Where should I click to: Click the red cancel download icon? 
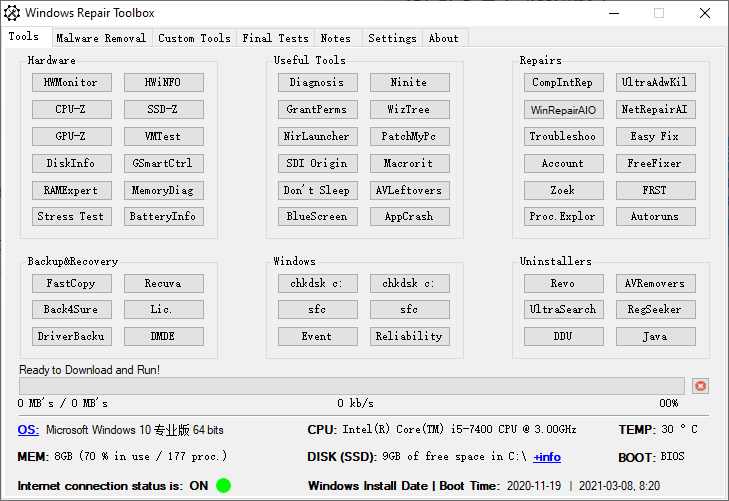[x=700, y=386]
